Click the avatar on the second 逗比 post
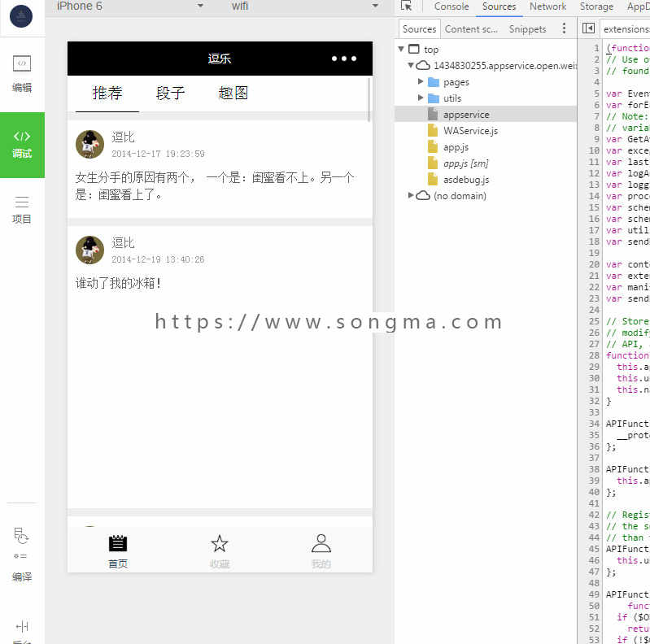This screenshot has height=644, width=650. [x=89, y=250]
